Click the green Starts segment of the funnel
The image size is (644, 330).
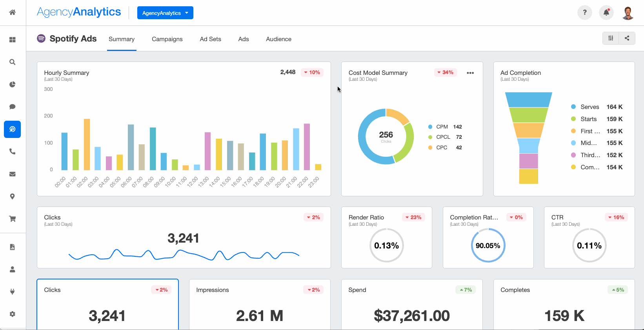click(528, 115)
